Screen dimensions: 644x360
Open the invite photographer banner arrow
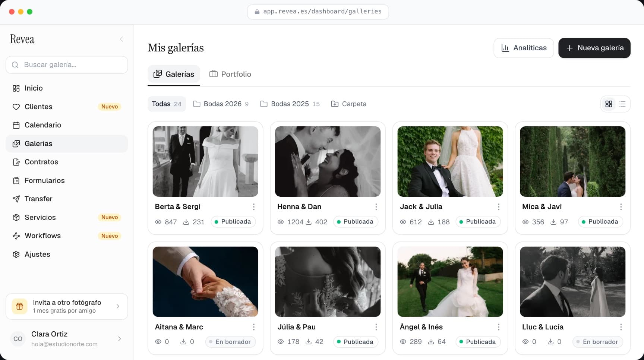click(118, 306)
